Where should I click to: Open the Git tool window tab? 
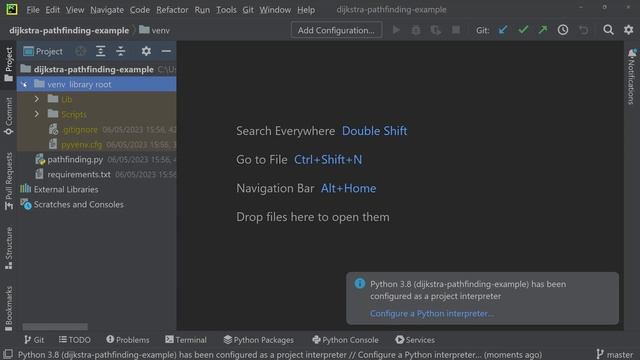34,340
